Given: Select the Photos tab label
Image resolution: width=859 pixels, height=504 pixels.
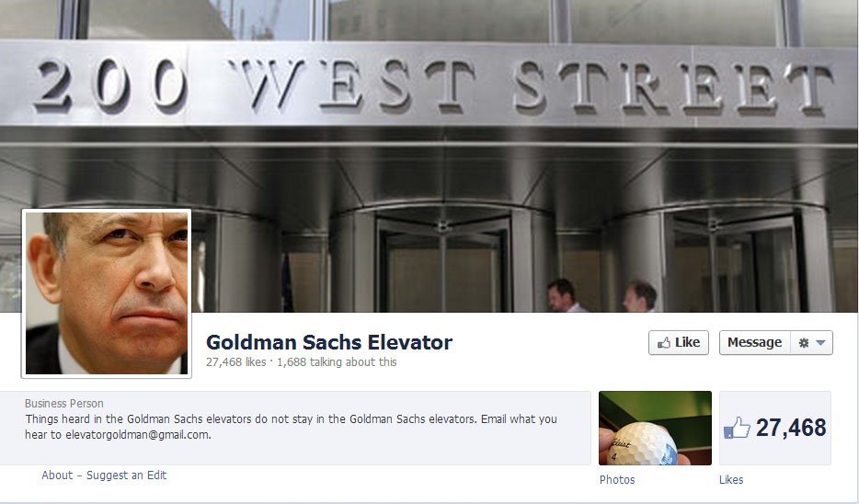Looking at the screenshot, I should (x=617, y=480).
